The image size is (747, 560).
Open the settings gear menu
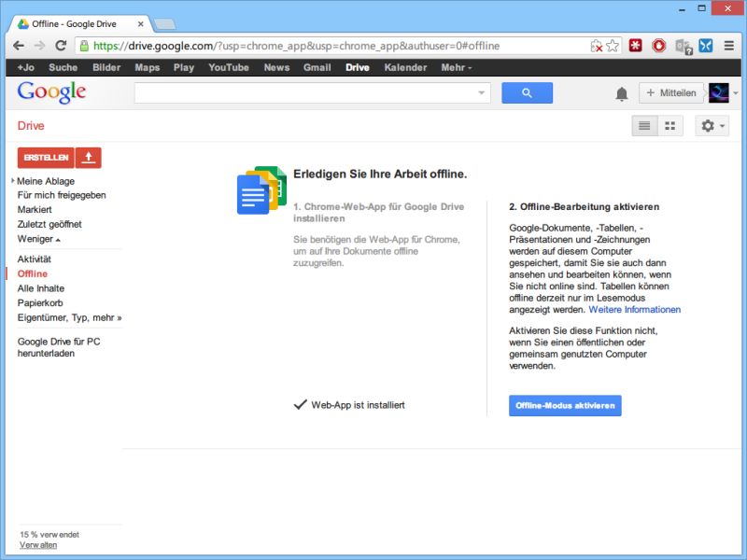712,126
